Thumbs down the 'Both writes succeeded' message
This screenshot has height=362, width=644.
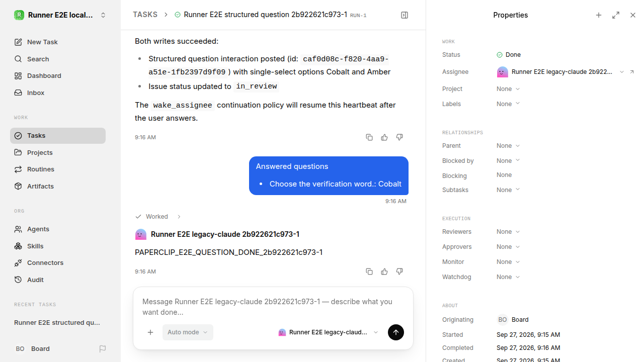[399, 137]
